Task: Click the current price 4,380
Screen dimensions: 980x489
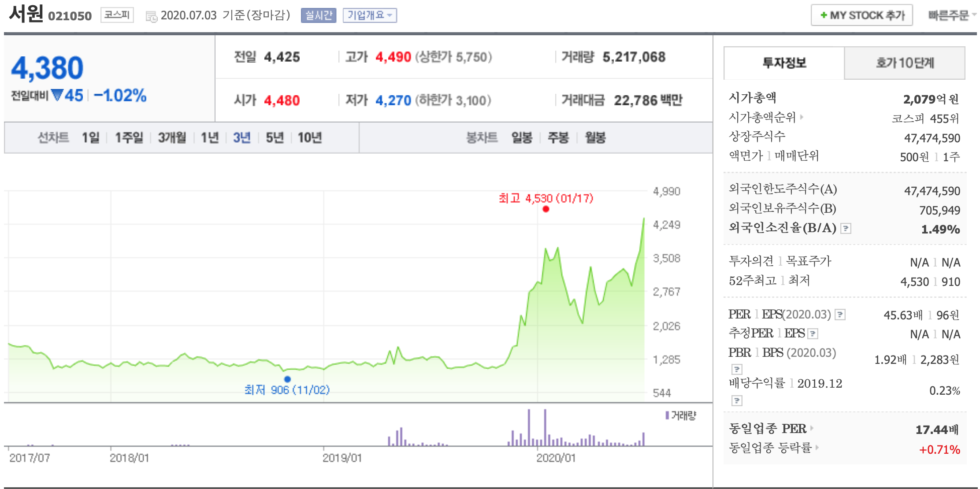Action: (47, 68)
